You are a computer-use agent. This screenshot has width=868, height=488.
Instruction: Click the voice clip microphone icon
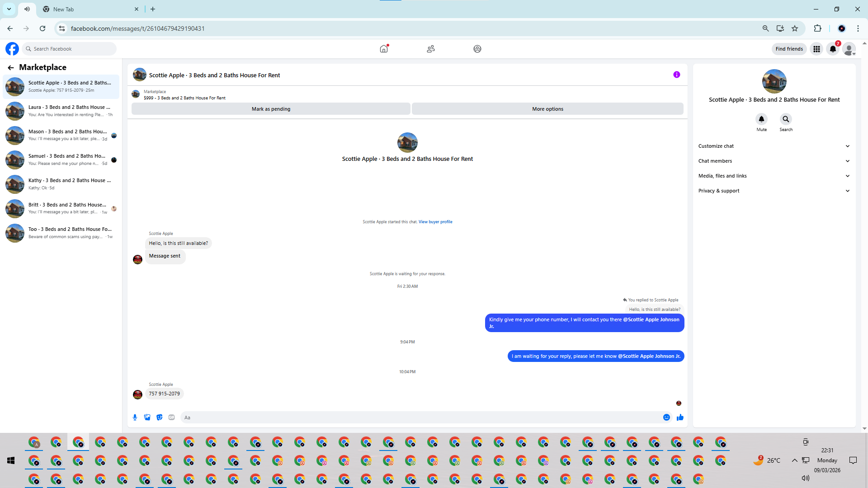tap(135, 418)
